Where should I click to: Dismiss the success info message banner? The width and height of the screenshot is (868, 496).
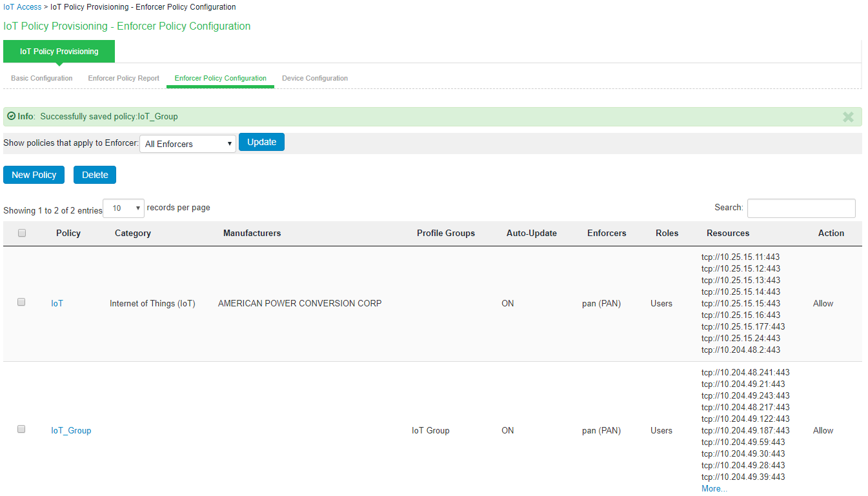848,117
